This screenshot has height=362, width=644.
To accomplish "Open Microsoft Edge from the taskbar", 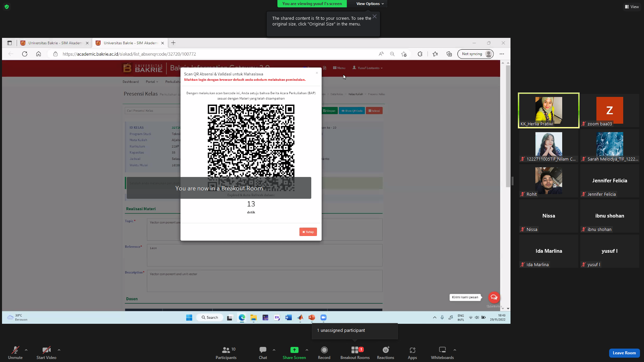I will click(x=242, y=318).
